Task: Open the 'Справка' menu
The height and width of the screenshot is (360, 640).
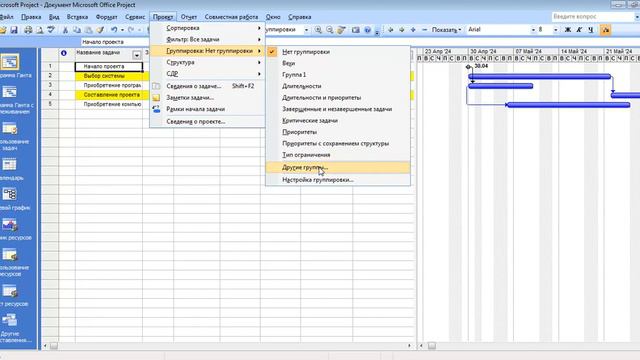Action: tap(300, 17)
